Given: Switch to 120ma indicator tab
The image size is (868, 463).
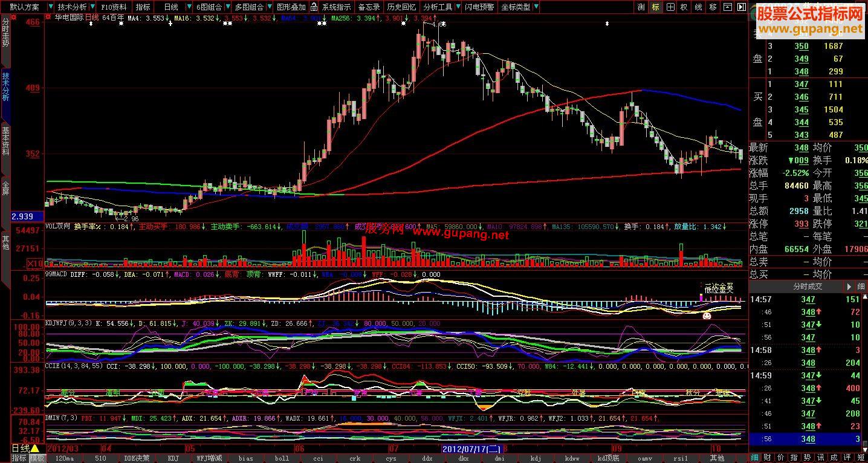Looking at the screenshot, I should coord(64,458).
